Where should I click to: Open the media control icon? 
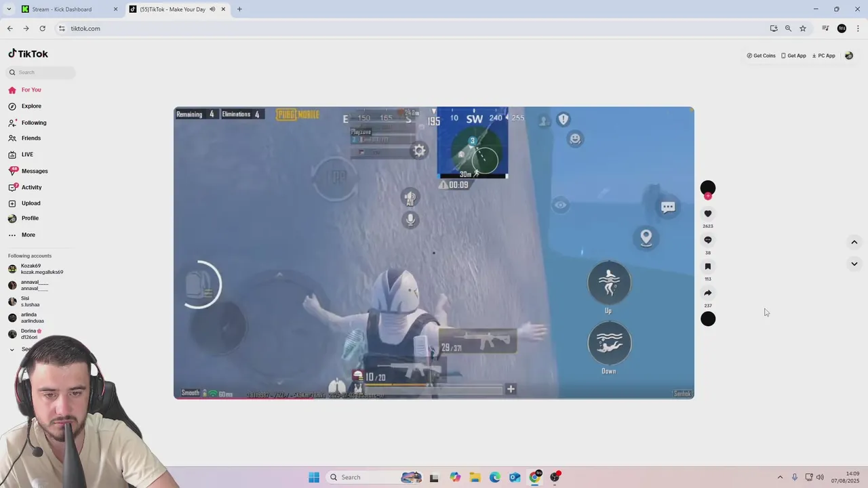point(825,28)
